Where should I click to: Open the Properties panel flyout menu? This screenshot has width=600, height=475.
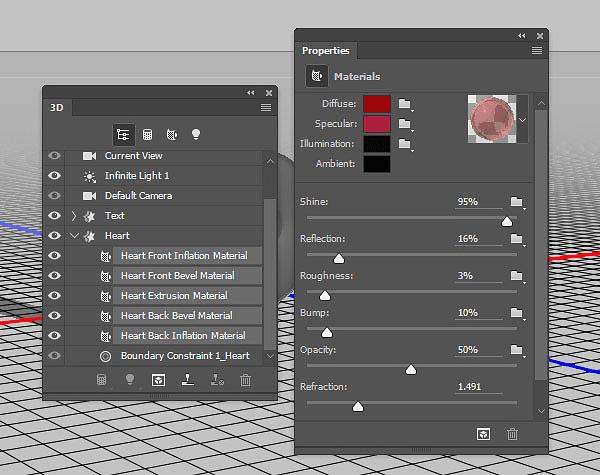point(537,51)
